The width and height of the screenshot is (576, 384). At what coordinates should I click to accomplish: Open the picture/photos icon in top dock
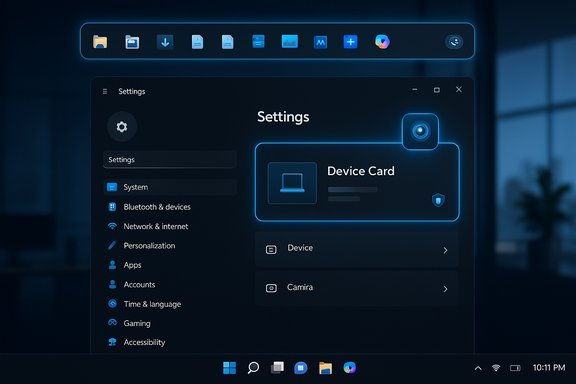click(x=289, y=42)
